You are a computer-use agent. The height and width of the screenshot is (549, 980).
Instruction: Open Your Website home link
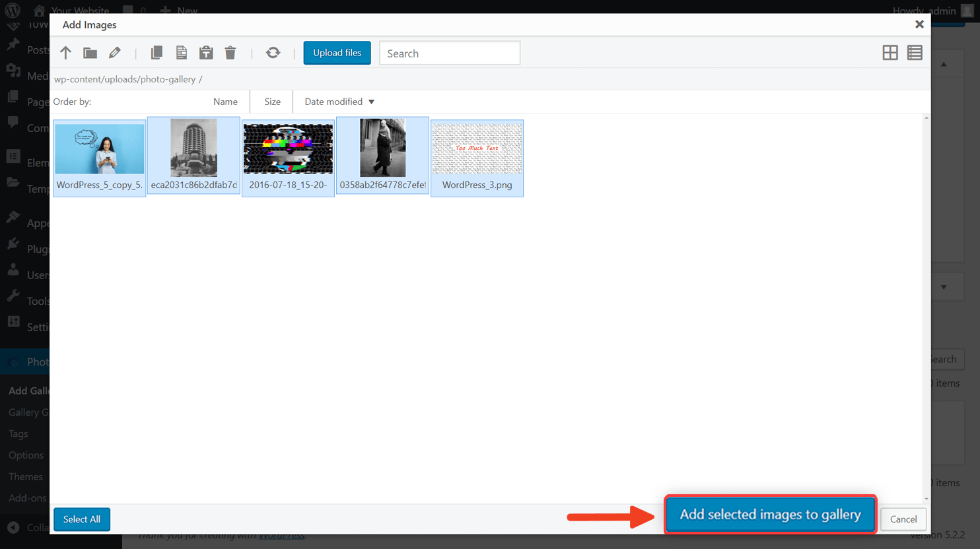(x=71, y=11)
